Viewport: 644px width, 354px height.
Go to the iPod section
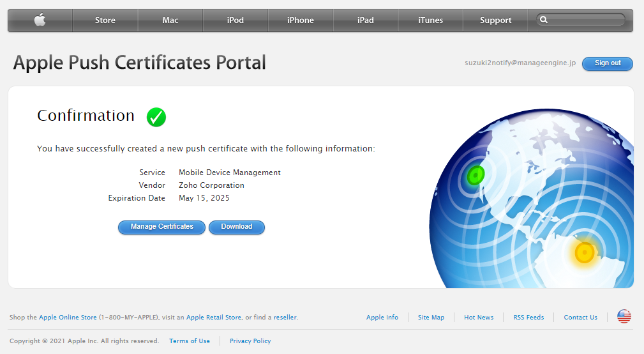[236, 20]
